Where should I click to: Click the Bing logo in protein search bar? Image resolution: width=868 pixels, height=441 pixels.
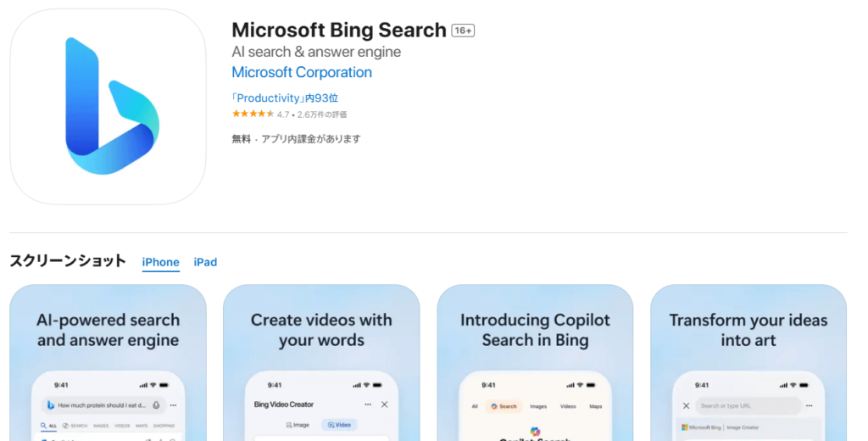(x=51, y=405)
